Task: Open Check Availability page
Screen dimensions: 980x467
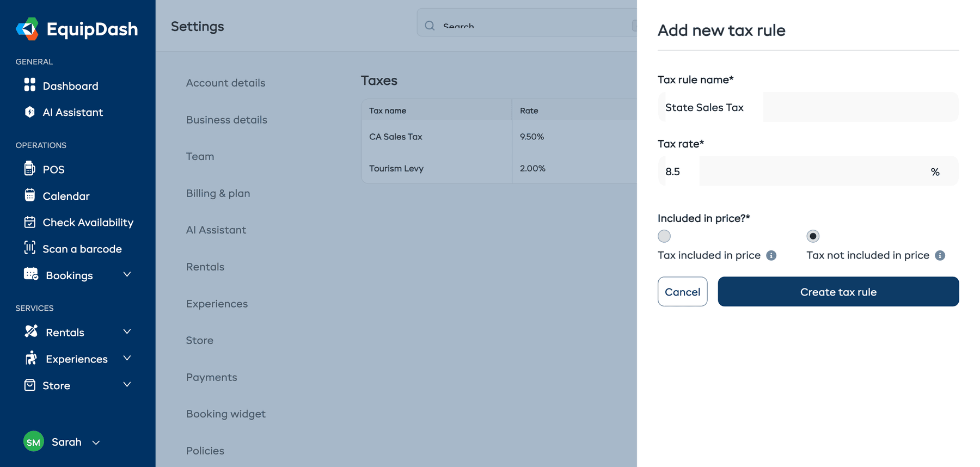Action: pos(88,222)
